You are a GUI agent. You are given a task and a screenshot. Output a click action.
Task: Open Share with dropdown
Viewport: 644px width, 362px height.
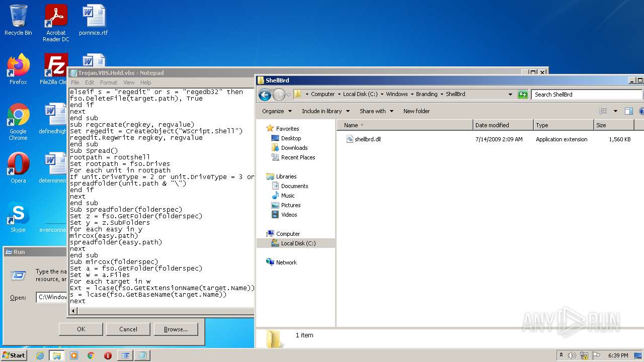[x=376, y=111]
